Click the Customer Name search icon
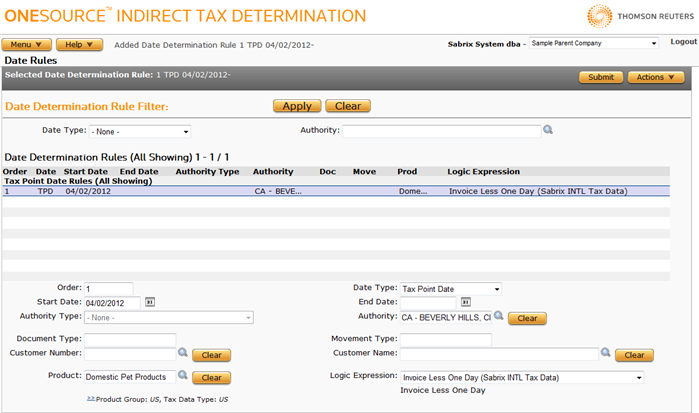Screen dimensions: 699x413 pyautogui.click(x=605, y=353)
